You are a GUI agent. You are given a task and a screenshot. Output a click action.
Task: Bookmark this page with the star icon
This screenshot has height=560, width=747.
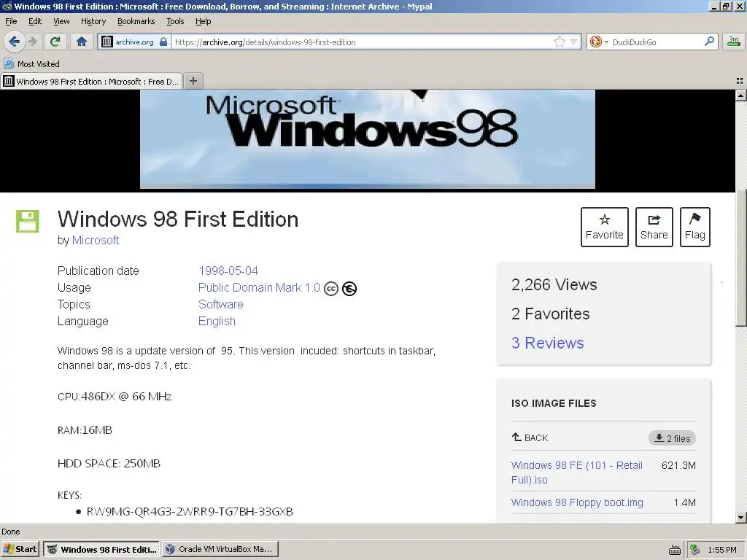click(x=560, y=42)
